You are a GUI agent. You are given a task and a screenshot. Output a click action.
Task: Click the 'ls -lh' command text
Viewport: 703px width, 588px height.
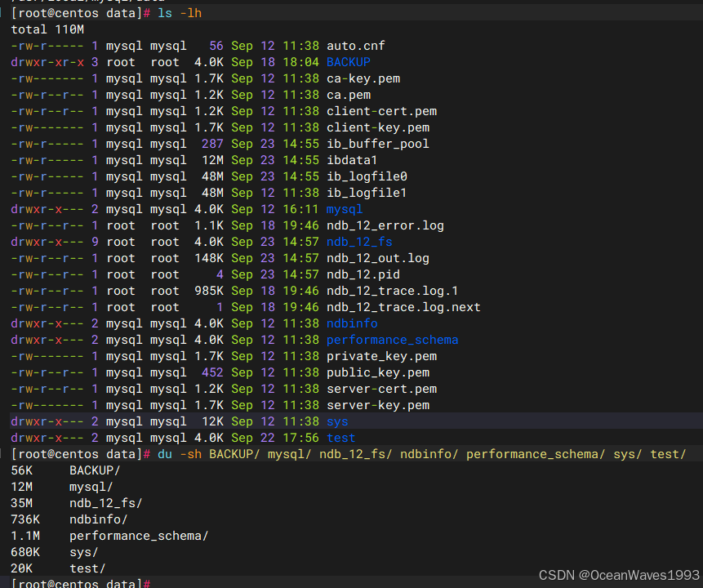pos(180,13)
